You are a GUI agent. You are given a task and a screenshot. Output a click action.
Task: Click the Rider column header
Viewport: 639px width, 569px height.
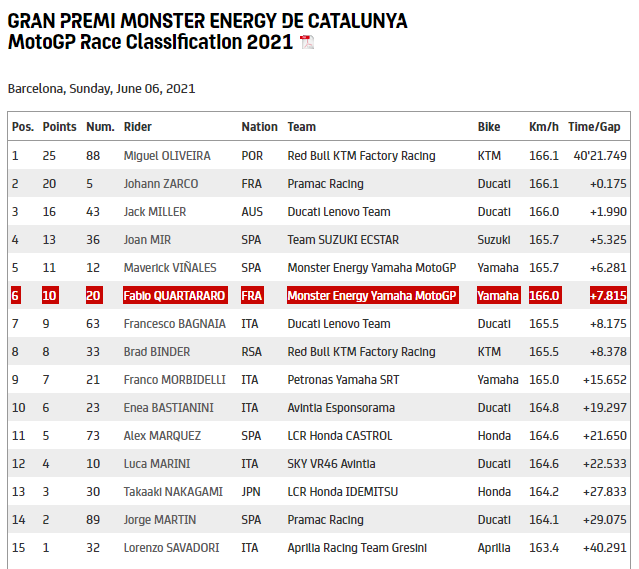[138, 127]
